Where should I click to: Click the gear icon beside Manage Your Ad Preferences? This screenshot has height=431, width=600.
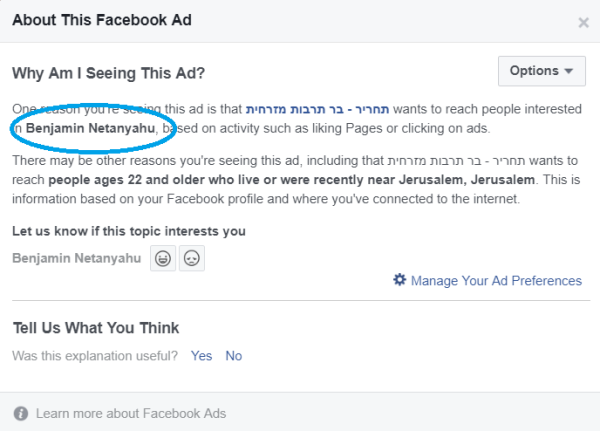click(x=400, y=281)
